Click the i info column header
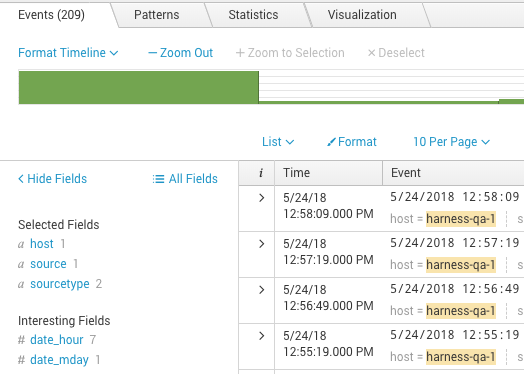524x374 pixels. coord(257,173)
